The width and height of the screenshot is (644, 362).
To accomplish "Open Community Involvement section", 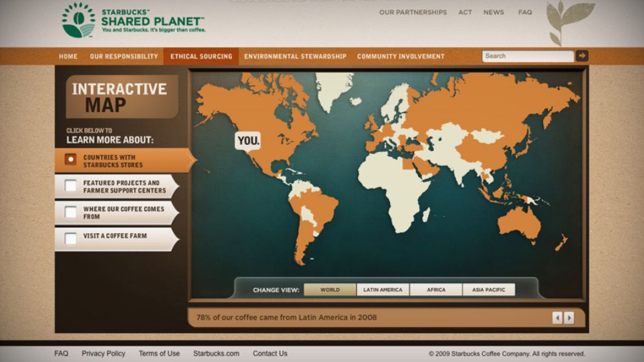I will (401, 56).
